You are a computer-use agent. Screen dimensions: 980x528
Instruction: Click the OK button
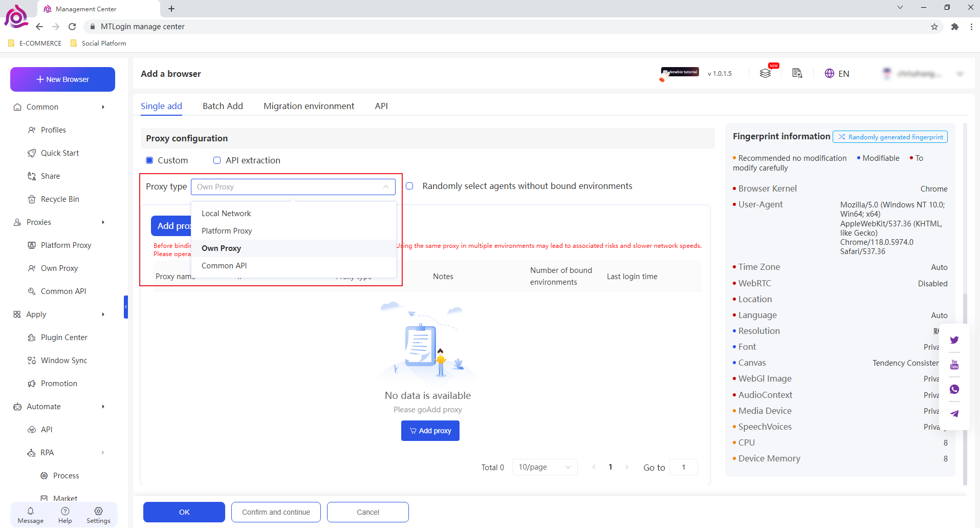coord(184,512)
